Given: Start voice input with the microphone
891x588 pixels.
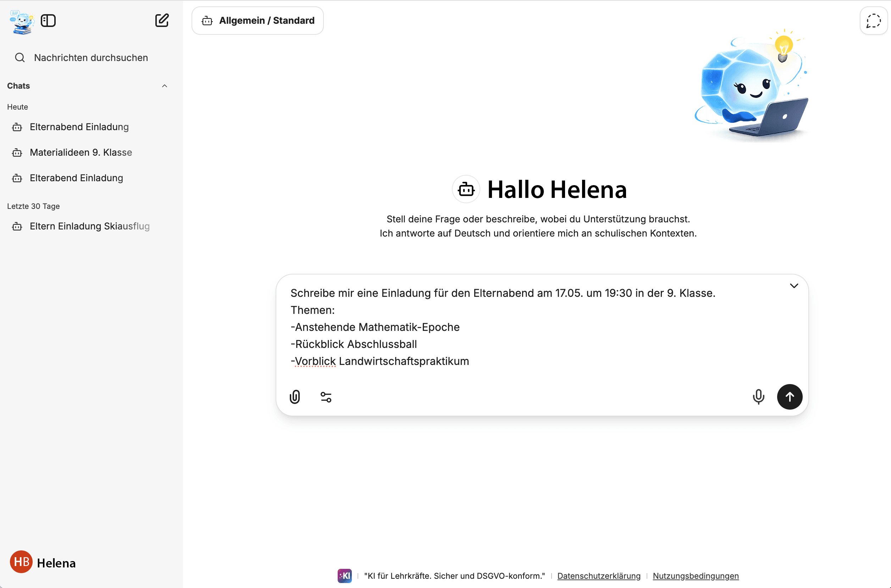Looking at the screenshot, I should (758, 396).
